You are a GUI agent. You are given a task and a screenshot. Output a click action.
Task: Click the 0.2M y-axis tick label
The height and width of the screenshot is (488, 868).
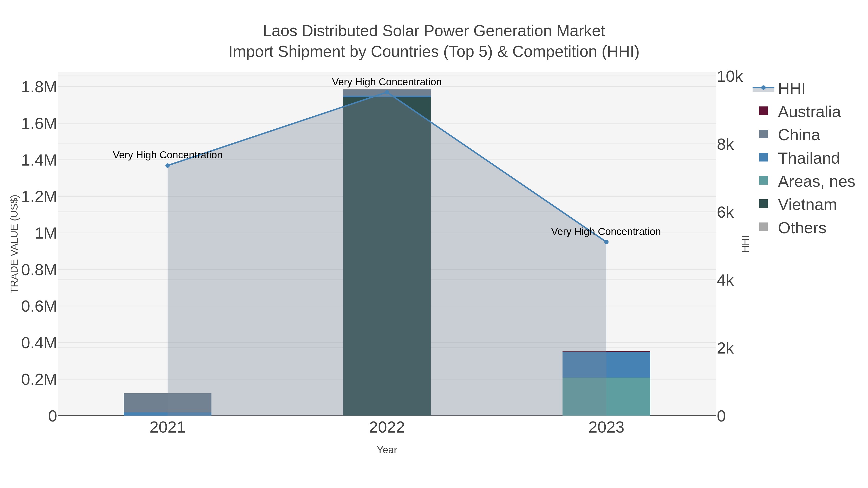[x=39, y=380]
